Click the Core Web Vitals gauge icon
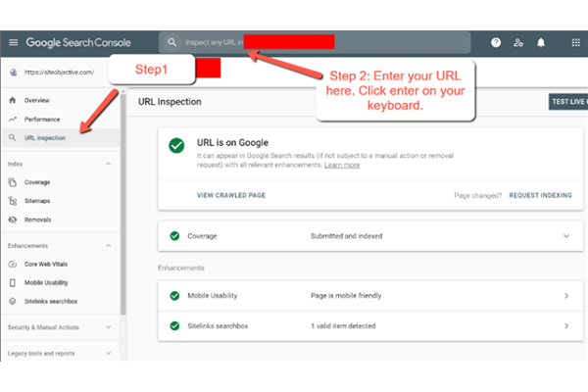 point(13,264)
